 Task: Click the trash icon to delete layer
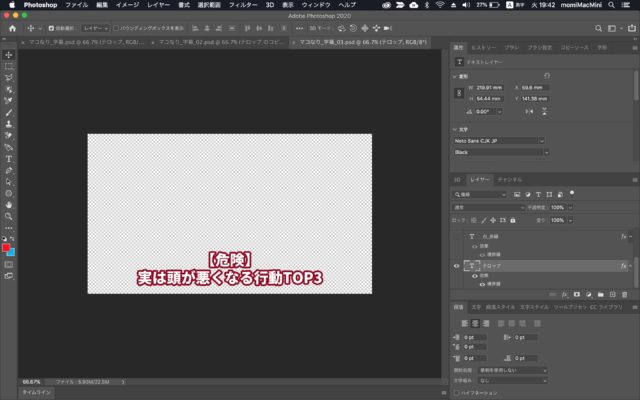pyautogui.click(x=626, y=295)
